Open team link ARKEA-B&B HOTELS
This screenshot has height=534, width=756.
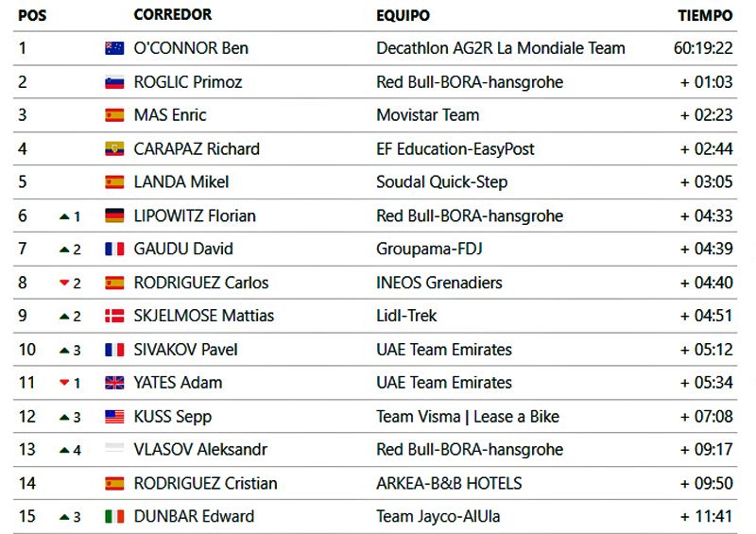point(449,483)
